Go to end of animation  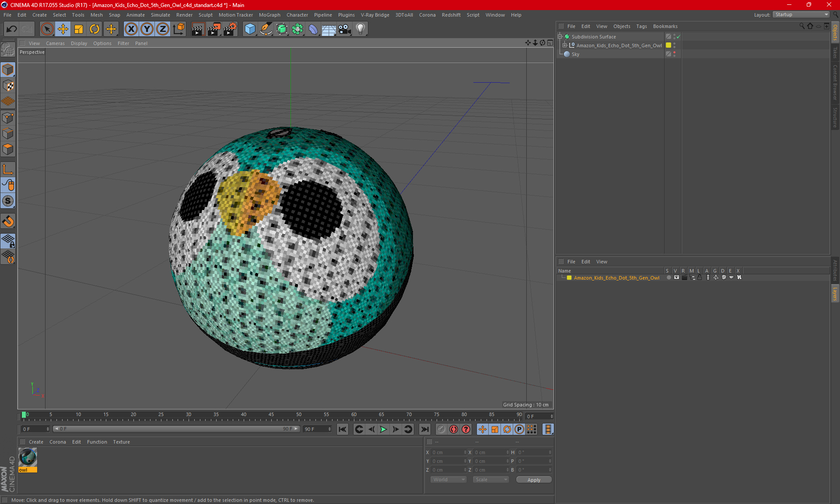click(x=424, y=429)
